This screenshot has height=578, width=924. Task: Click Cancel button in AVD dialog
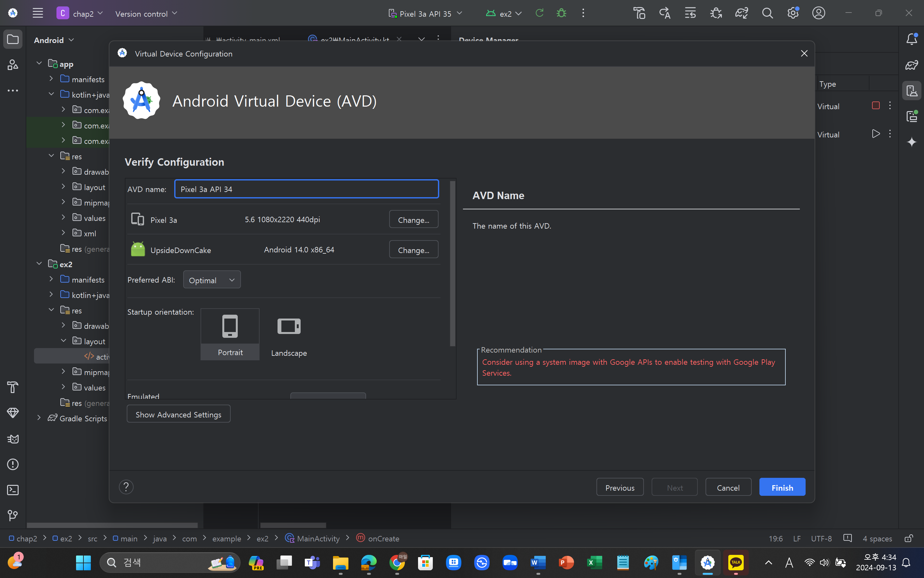pos(728,487)
